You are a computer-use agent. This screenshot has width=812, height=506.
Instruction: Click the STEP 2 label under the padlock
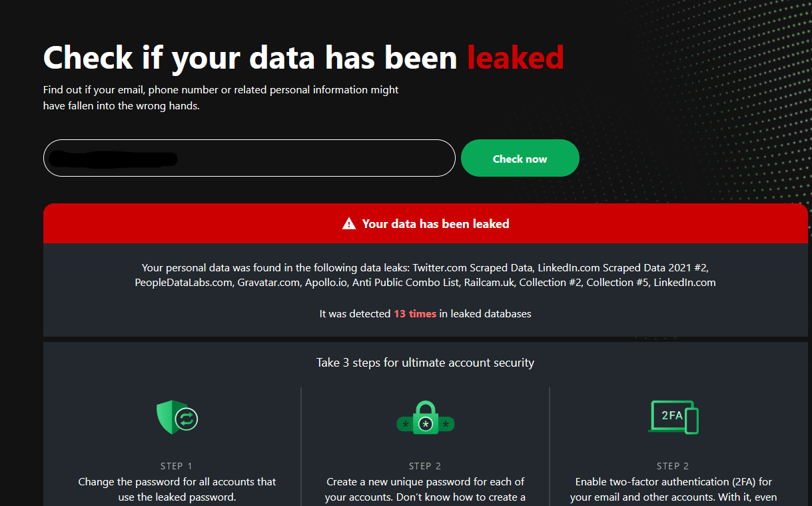(425, 466)
